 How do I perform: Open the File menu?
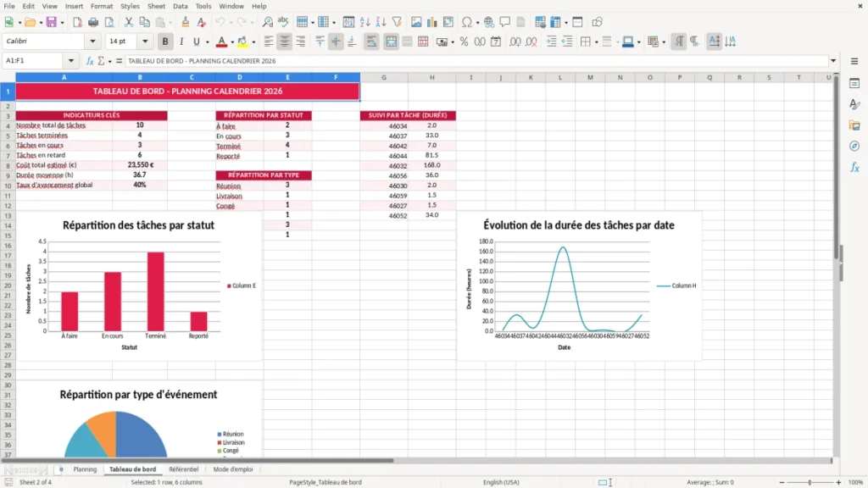pos(9,6)
